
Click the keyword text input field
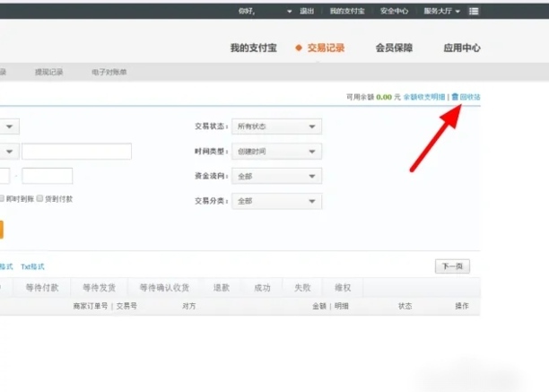pyautogui.click(x=76, y=152)
